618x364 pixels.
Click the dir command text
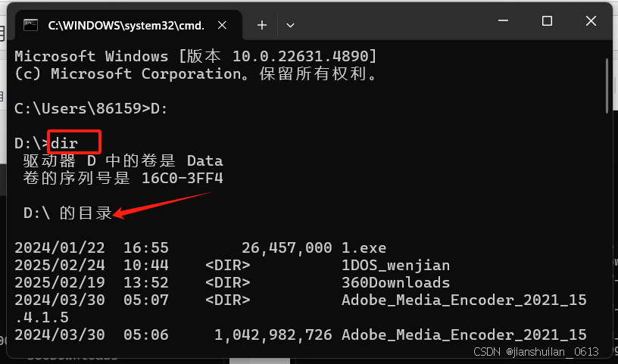64,143
